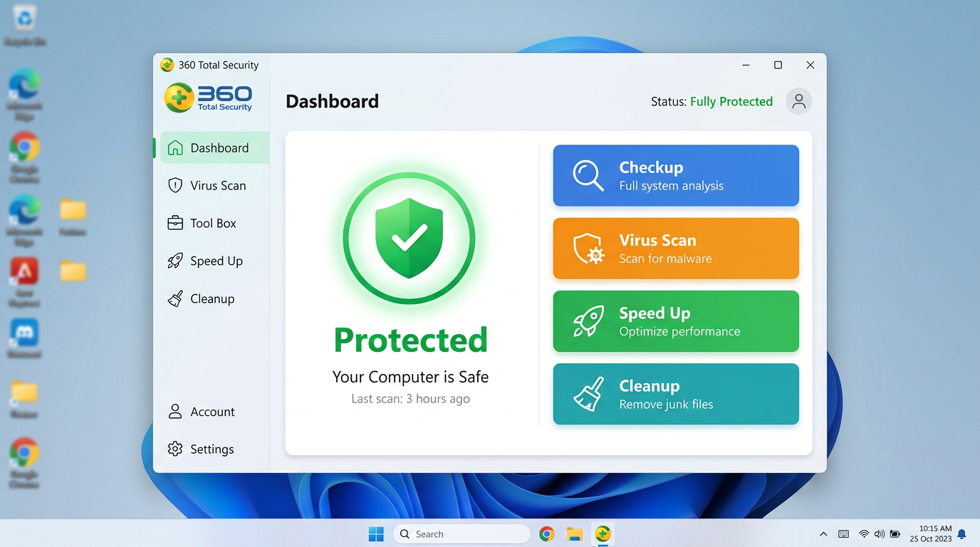Click the green Protected shield checkmark
The height and width of the screenshot is (547, 980).
(x=409, y=238)
